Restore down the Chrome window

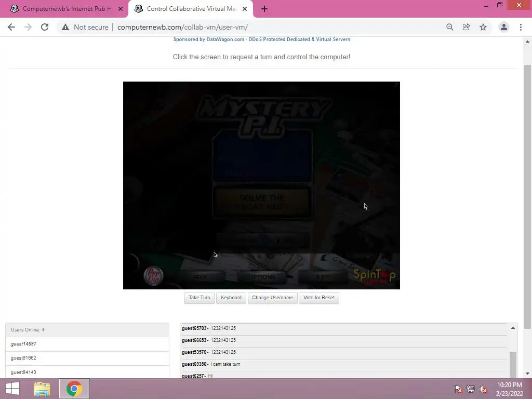click(x=499, y=5)
